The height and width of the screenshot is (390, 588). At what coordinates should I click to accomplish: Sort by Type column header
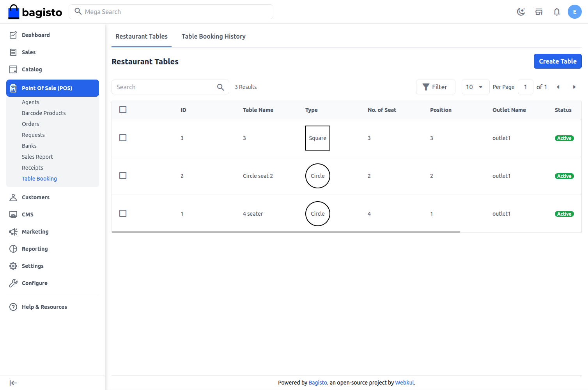point(312,110)
